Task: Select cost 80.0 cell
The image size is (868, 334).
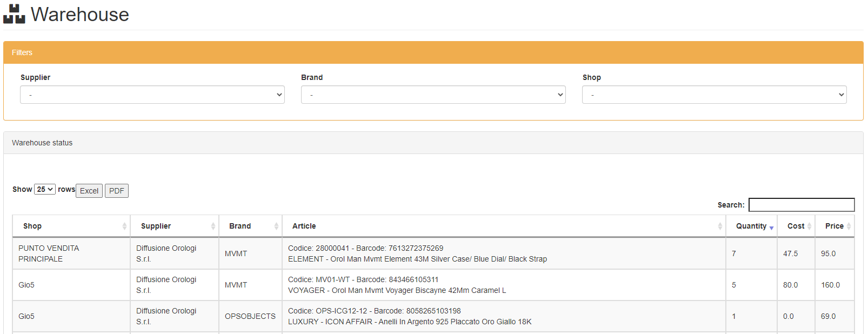Action: coord(796,285)
